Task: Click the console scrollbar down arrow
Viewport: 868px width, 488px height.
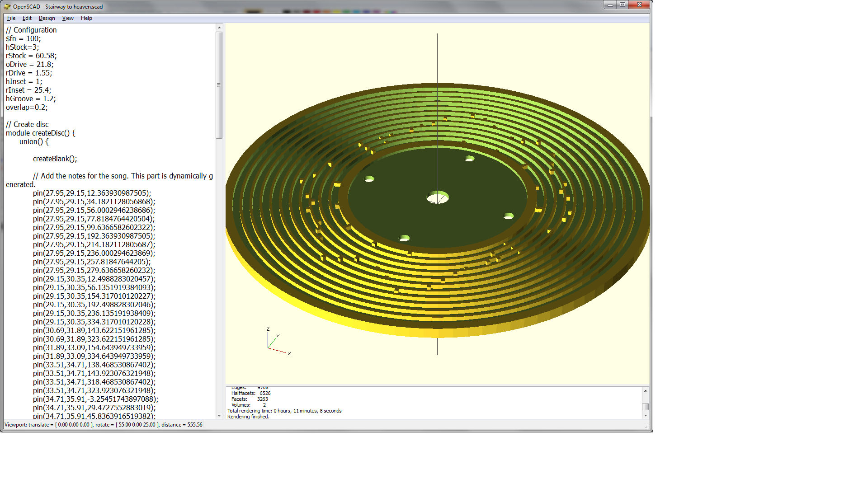Action: [x=645, y=416]
